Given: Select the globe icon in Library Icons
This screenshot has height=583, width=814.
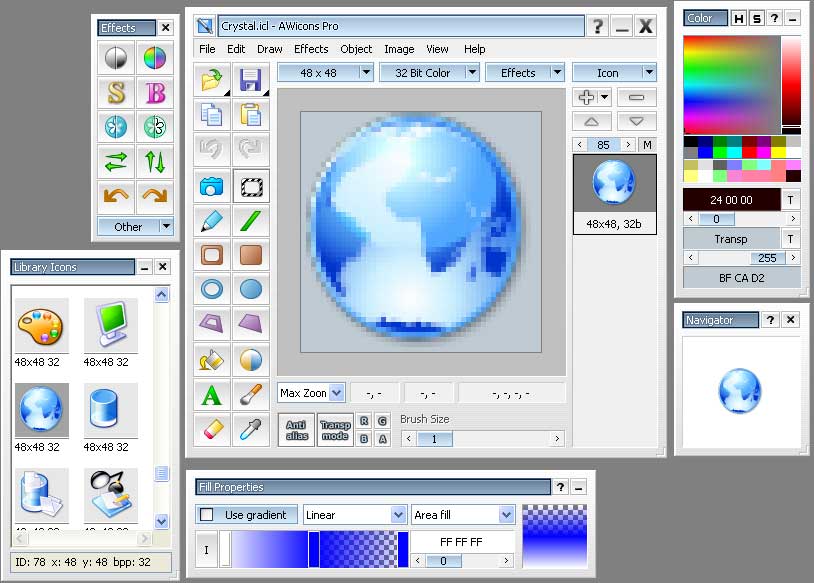Looking at the screenshot, I should [x=41, y=411].
